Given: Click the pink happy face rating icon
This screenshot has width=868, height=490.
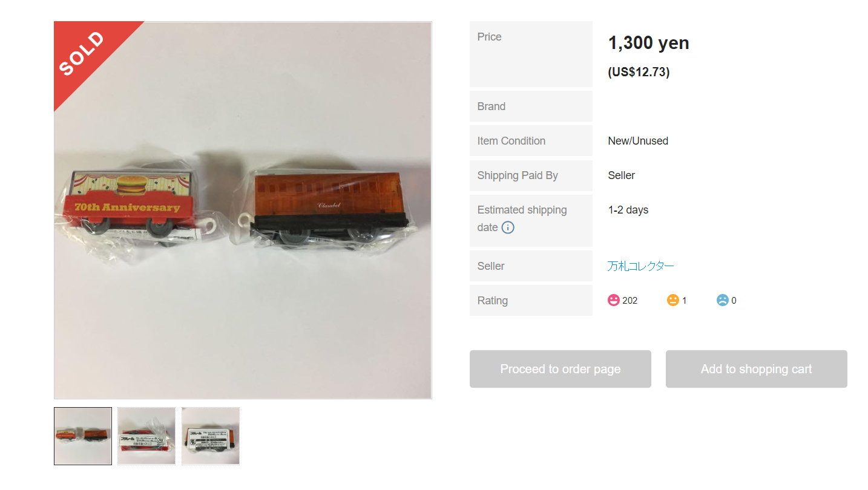Looking at the screenshot, I should tap(614, 300).
